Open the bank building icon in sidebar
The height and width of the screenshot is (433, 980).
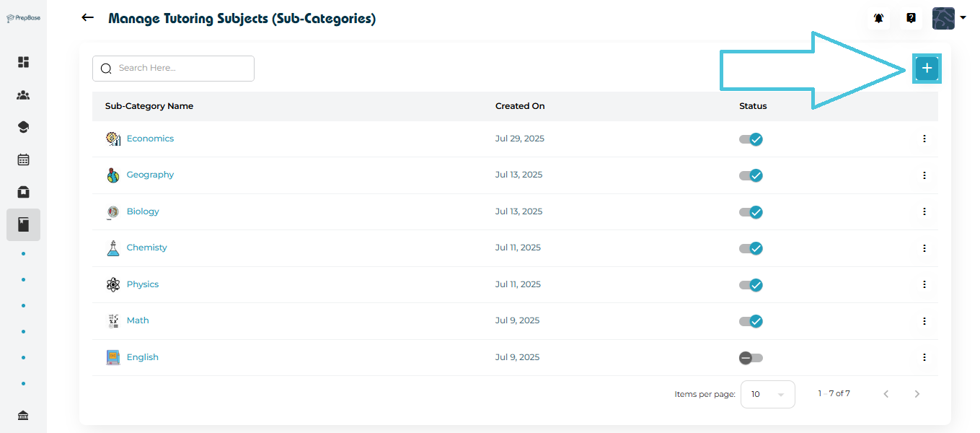click(x=23, y=415)
